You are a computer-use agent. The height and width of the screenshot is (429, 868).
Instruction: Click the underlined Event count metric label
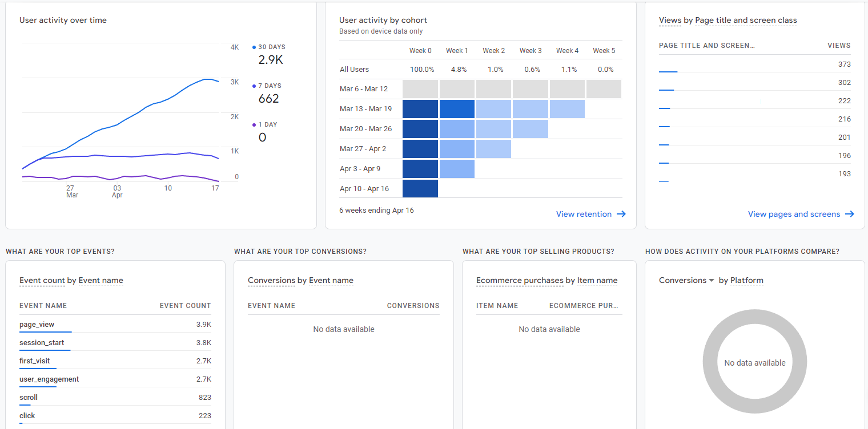(42, 280)
